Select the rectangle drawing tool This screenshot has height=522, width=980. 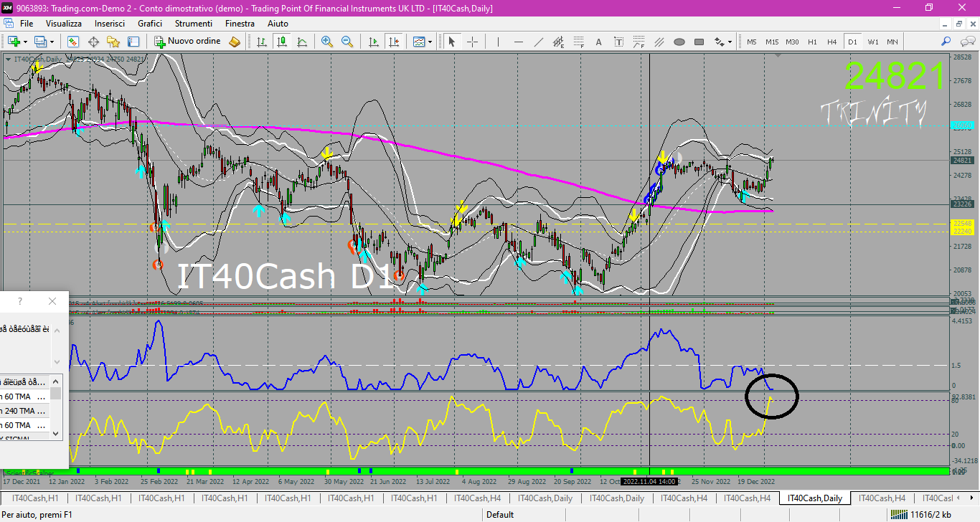coord(699,42)
